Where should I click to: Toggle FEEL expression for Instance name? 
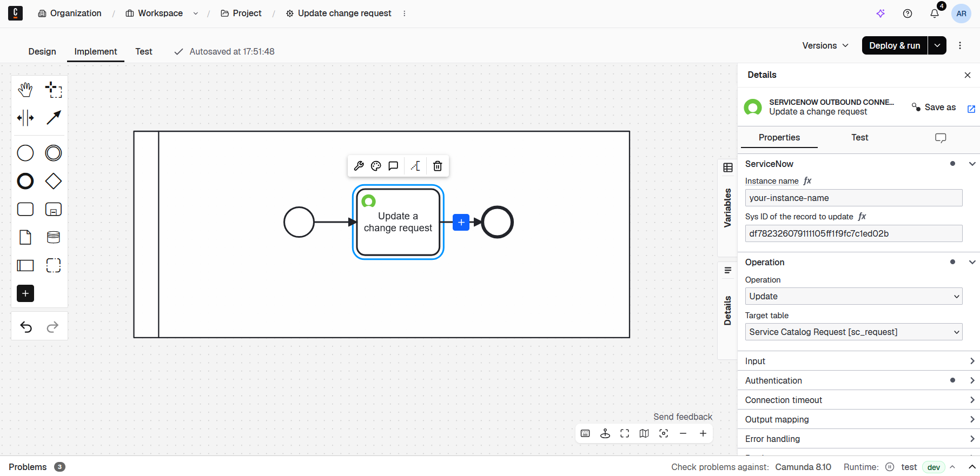coord(807,181)
